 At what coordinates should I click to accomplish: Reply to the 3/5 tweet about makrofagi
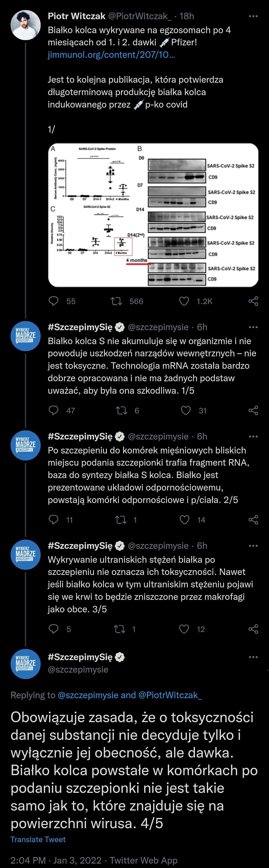pyautogui.click(x=54, y=628)
